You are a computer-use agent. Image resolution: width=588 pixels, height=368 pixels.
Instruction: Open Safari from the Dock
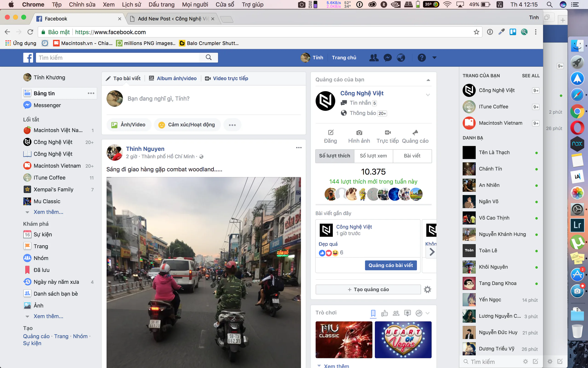coord(577,95)
